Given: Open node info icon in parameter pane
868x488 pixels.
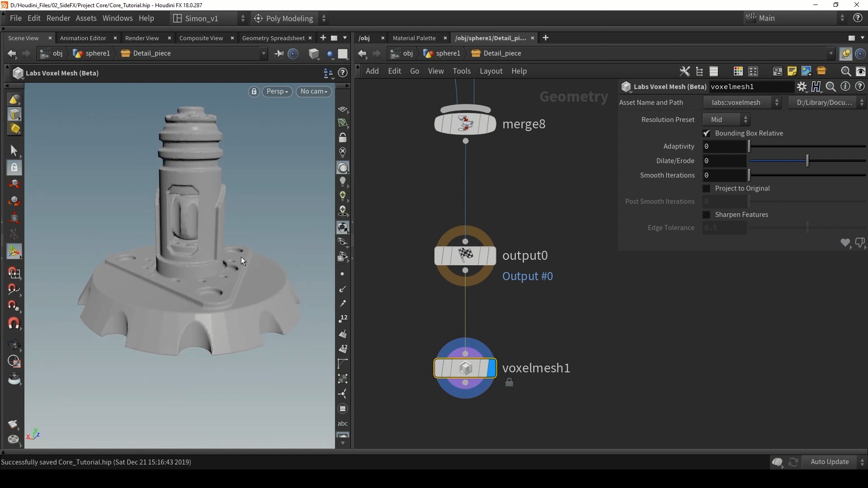Looking at the screenshot, I should [845, 87].
